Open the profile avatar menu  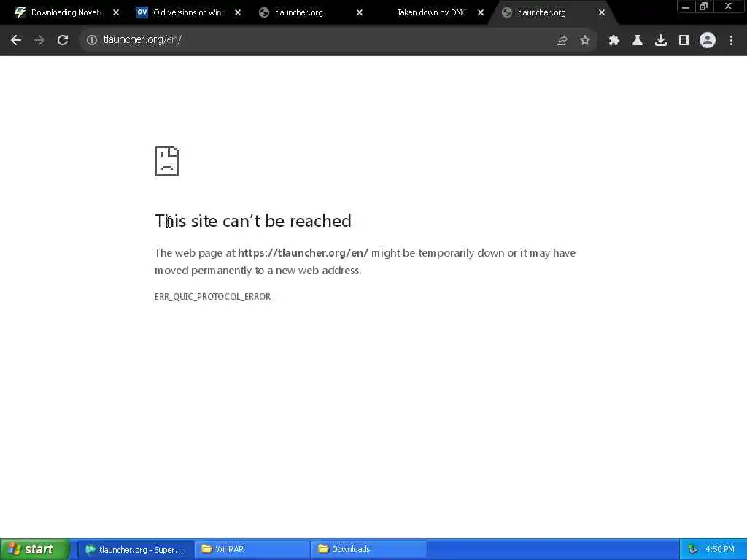(x=708, y=41)
